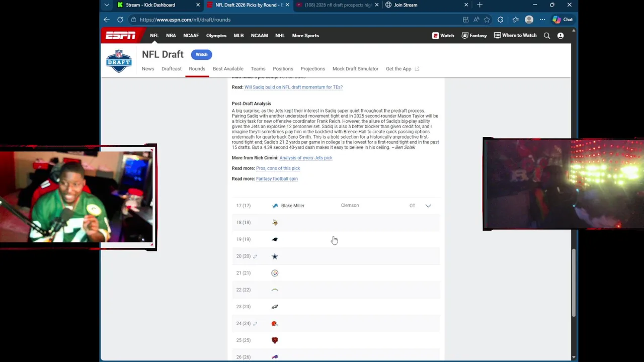This screenshot has height=362, width=644.
Task: Add page to favorites star icon
Action: tap(487, 20)
